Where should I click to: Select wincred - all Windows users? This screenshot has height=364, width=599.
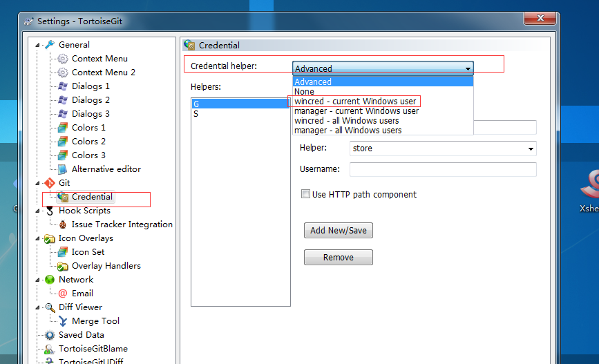[x=383, y=121]
